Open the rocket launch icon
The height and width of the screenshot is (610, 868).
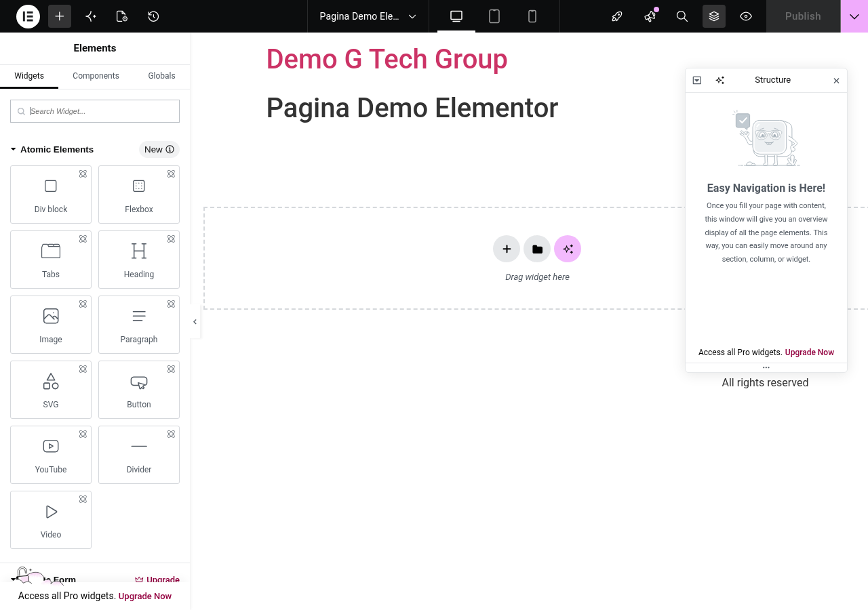[617, 16]
